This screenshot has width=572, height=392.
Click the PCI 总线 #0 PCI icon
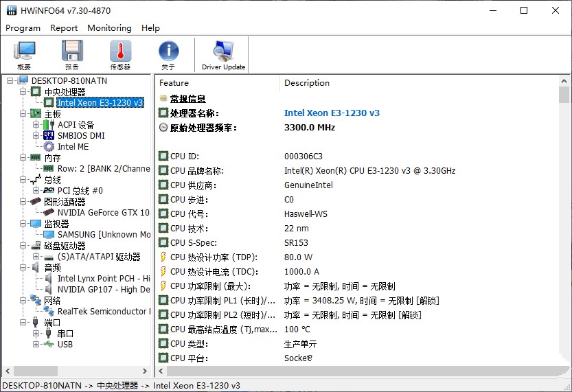pos(49,190)
